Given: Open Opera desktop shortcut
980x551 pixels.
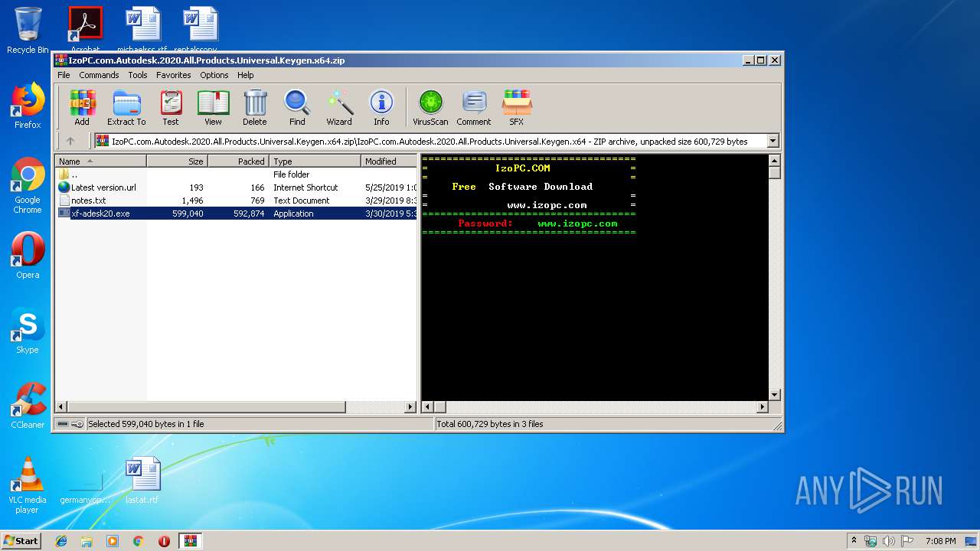Looking at the screenshot, I should point(28,256).
